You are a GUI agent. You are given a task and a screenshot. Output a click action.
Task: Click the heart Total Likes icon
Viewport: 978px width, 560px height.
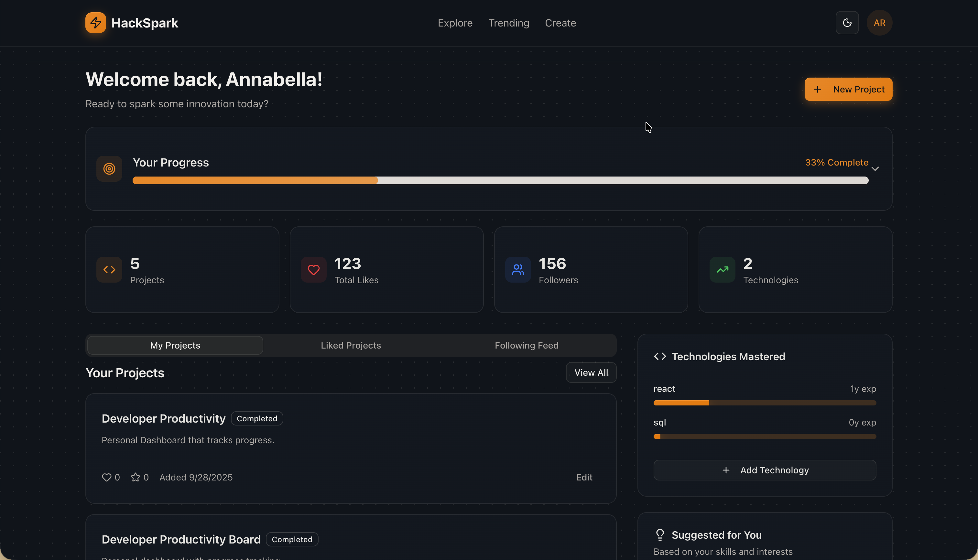314,270
